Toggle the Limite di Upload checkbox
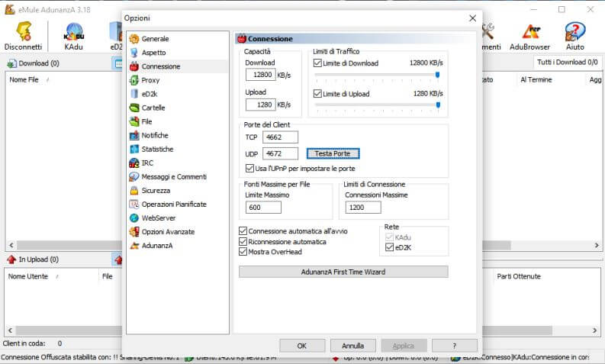Screen dimensions: 605x364 317,93
